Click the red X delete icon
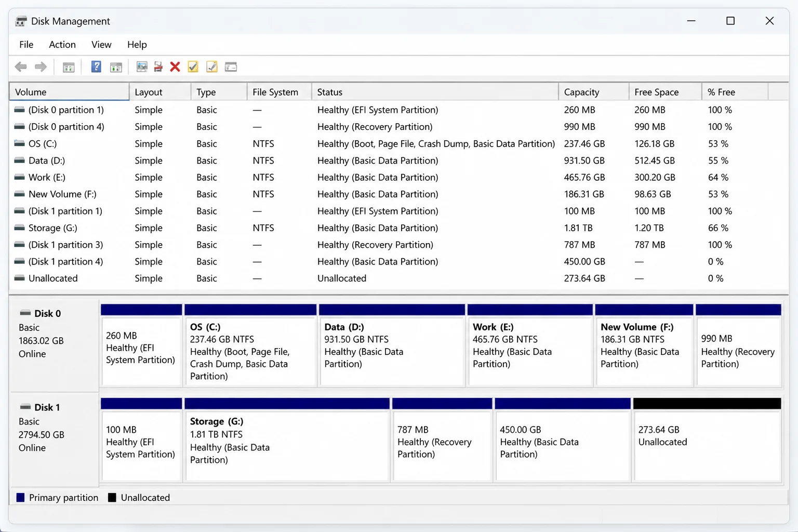Image resolution: width=798 pixels, height=532 pixels. (175, 66)
